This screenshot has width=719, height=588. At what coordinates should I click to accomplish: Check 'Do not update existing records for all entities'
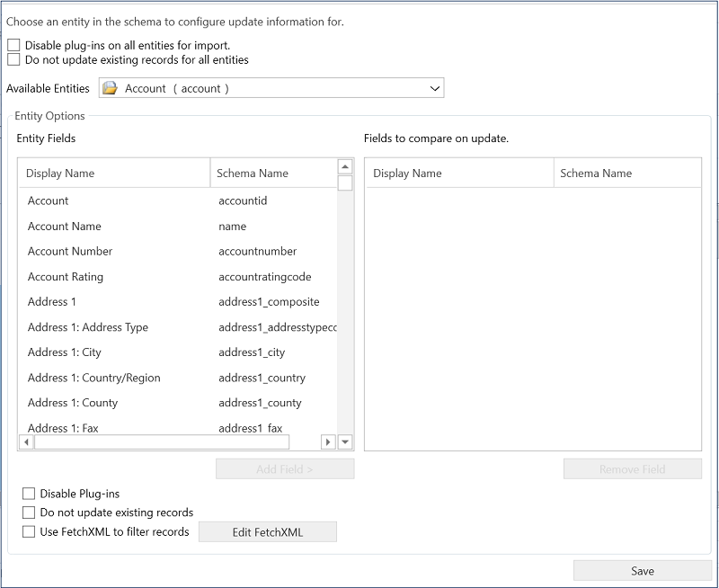pos(13,59)
